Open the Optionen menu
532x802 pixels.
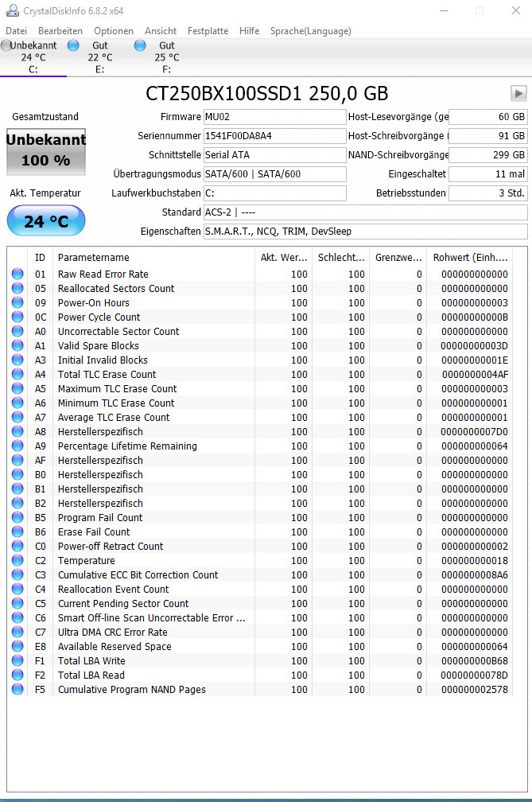click(114, 31)
